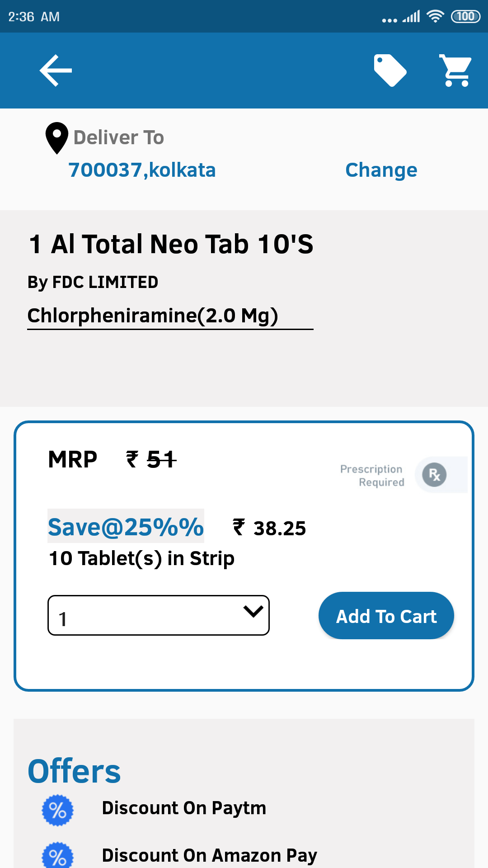This screenshot has height=868, width=488.
Task: Tap the Wi-Fi status icon
Action: click(435, 17)
